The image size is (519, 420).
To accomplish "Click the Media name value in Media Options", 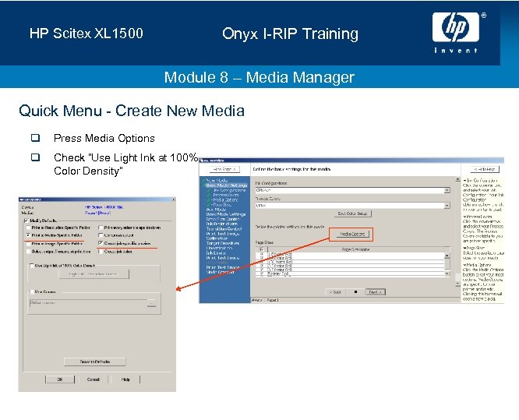I will click(97, 214).
